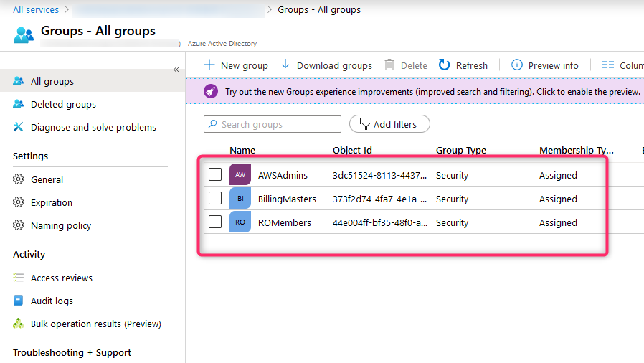Click the plus icon for New group
Viewport: 644px width, 363px height.
coord(209,65)
